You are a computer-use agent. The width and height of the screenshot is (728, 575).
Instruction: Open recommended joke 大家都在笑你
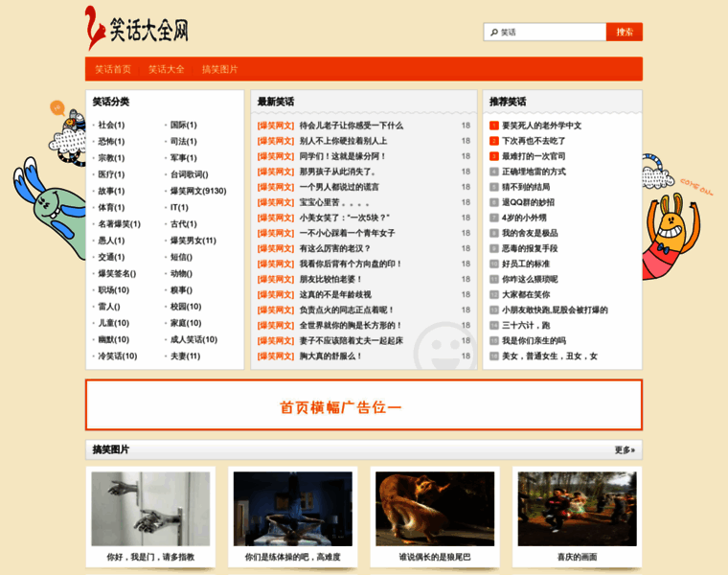(x=526, y=294)
